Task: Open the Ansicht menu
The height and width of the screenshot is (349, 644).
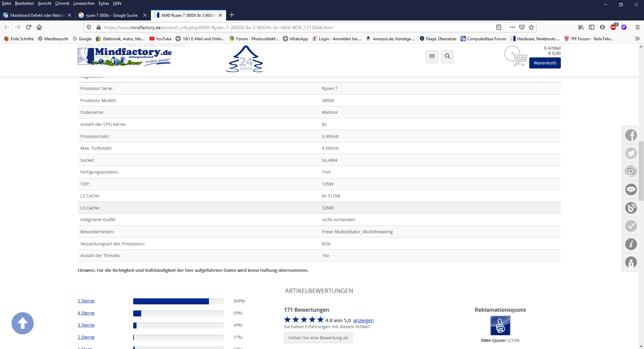Action: pos(45,3)
